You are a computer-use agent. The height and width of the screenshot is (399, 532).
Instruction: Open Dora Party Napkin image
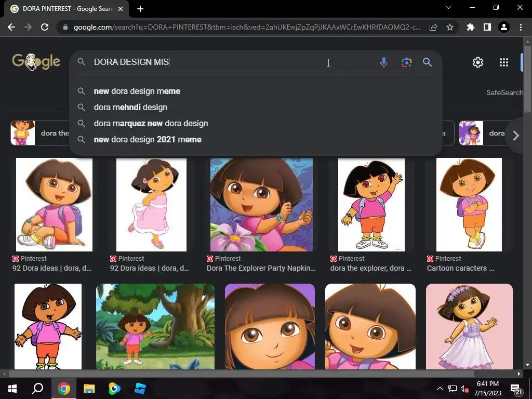[x=261, y=205]
